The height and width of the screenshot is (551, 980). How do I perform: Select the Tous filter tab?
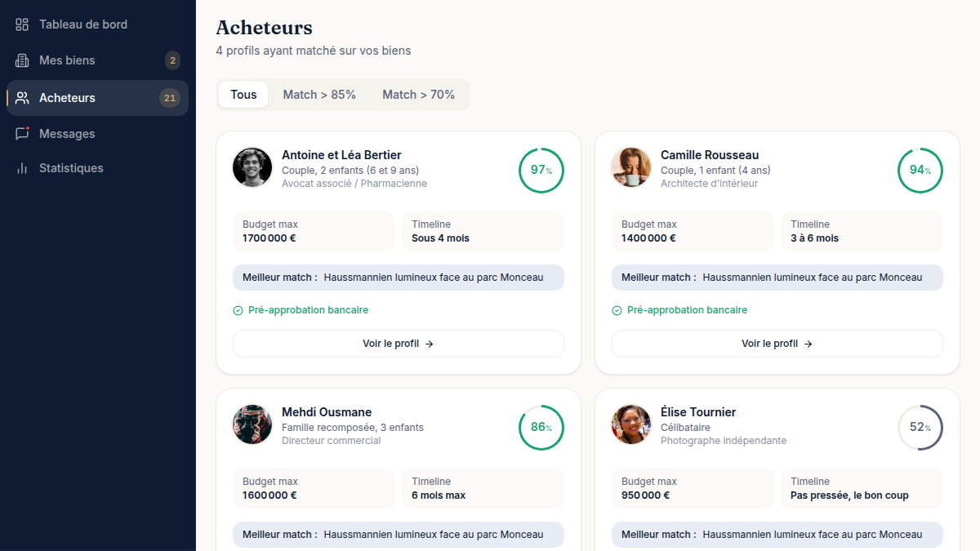[243, 95]
